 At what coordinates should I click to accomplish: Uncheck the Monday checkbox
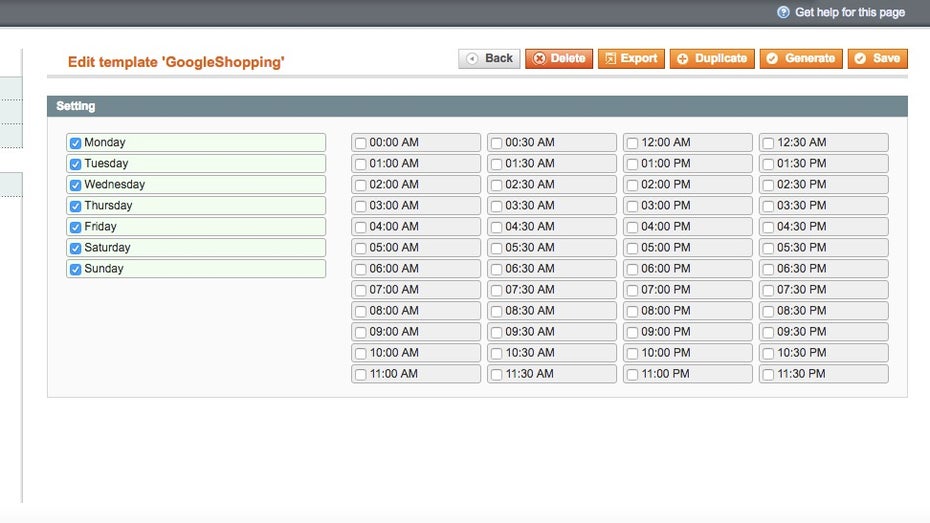[75, 143]
